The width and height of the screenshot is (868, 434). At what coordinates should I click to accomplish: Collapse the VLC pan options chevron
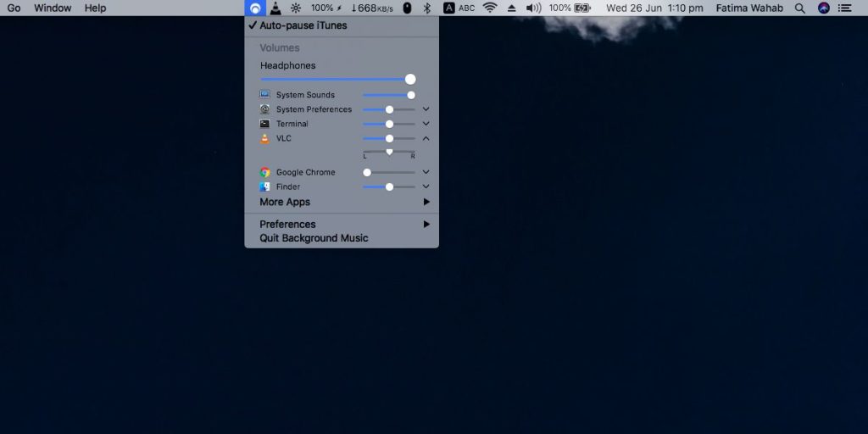coord(426,138)
